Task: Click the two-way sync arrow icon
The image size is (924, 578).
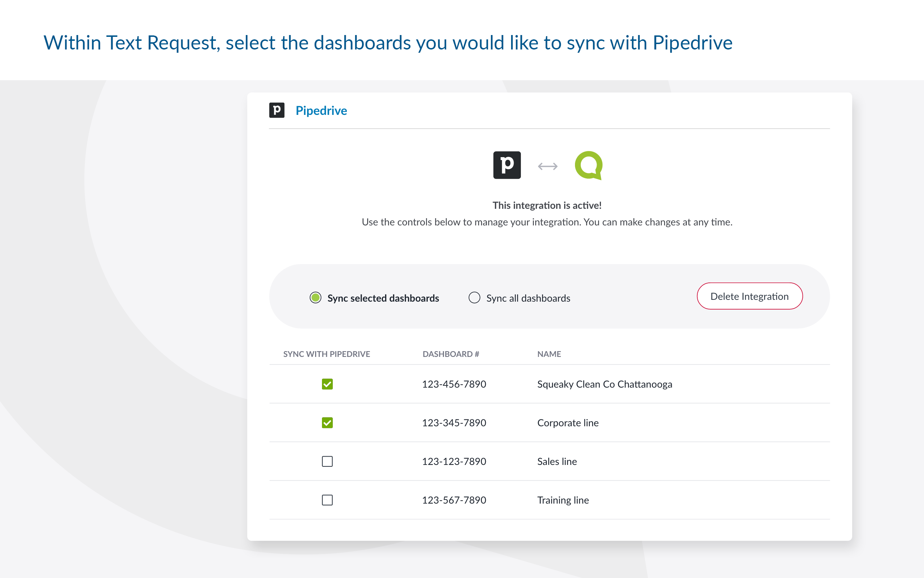Action: coord(548,166)
